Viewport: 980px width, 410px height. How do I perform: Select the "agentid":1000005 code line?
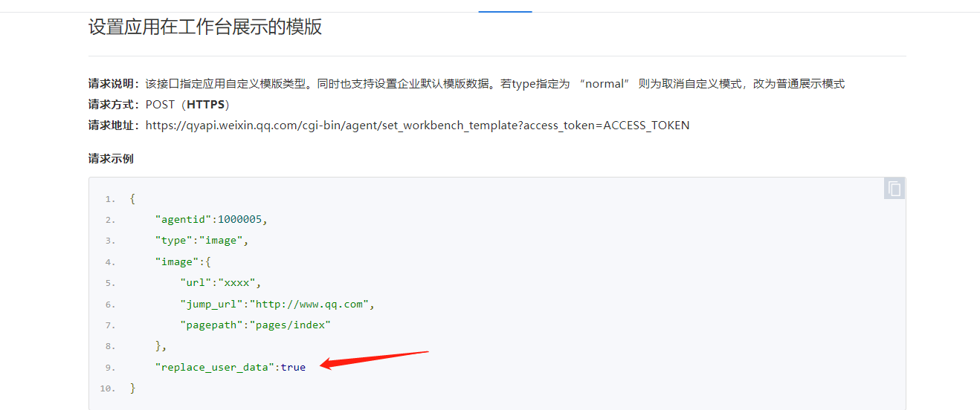pos(210,220)
